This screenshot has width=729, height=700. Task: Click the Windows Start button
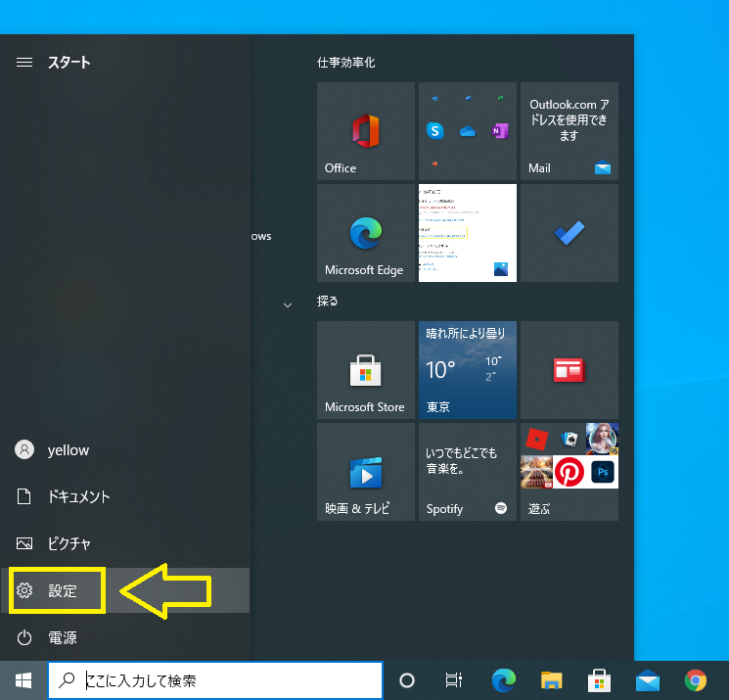point(23,680)
